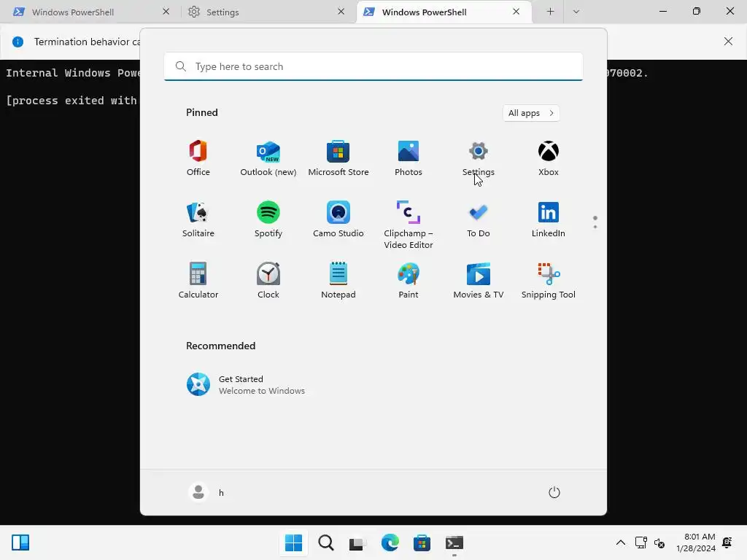Open the Photos app

coord(409,158)
